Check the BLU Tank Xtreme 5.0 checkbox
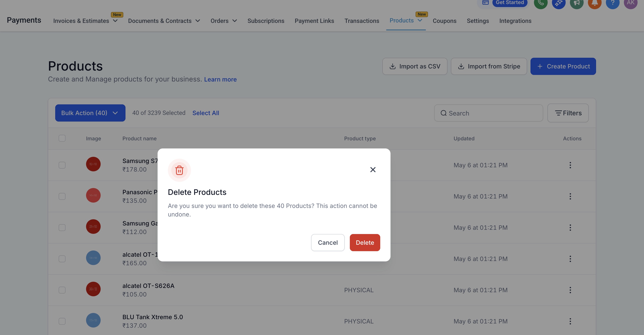644x335 pixels. click(x=62, y=321)
